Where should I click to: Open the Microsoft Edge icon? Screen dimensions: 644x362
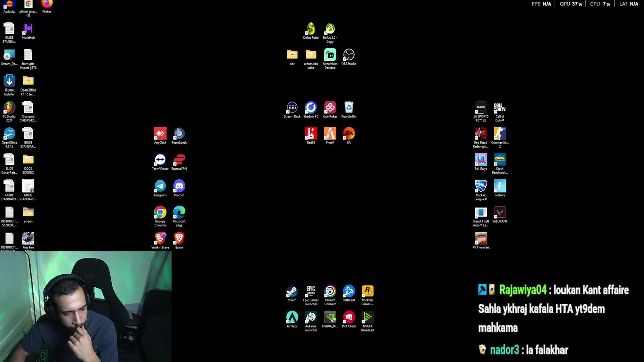tap(179, 217)
